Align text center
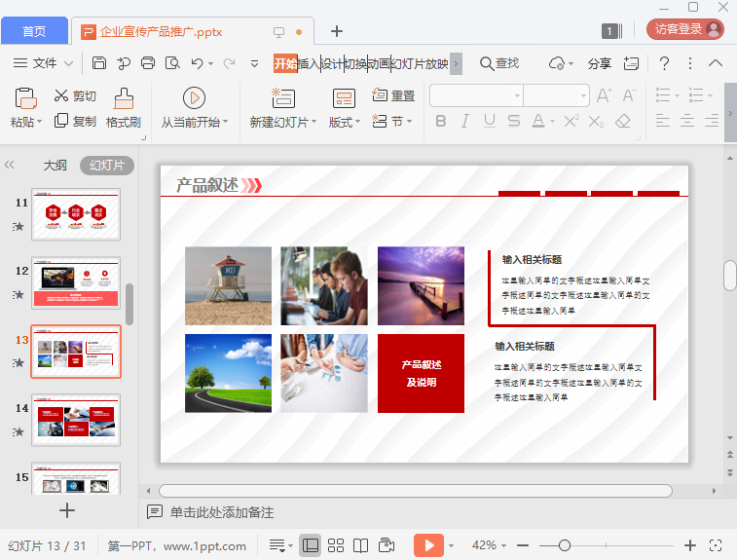This screenshot has width=737, height=560. (687, 121)
